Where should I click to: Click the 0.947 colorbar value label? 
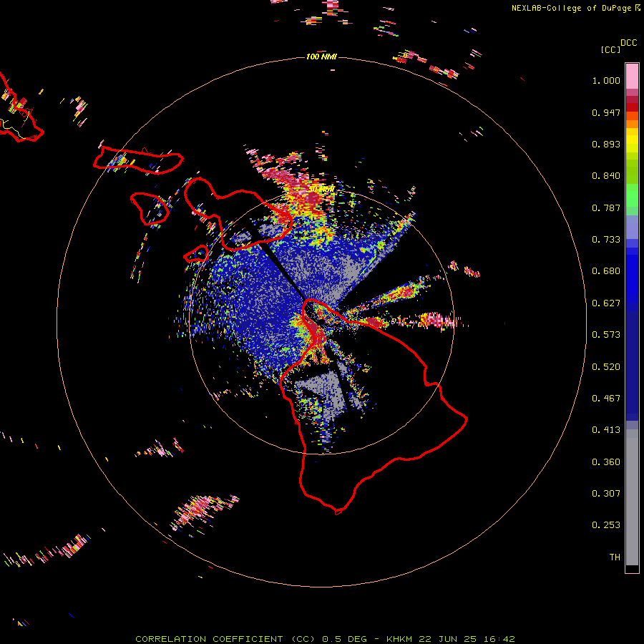click(606, 112)
